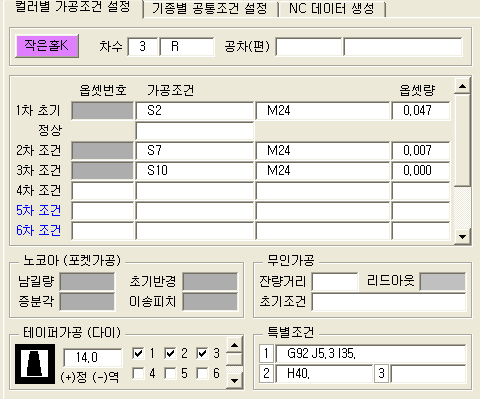Viewport: 480px width, 399px height.
Task: Click the 잔량거리 input field
Action: click(x=335, y=282)
